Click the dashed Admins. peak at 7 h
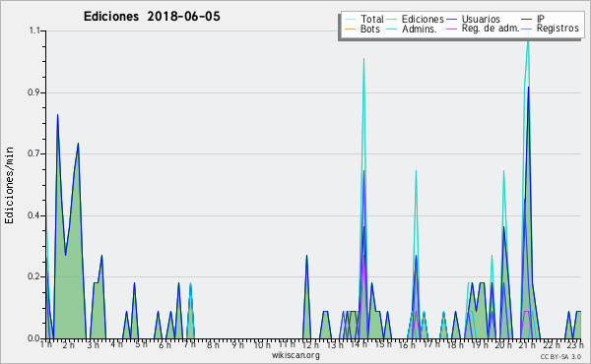The height and width of the screenshot is (364, 591). (191, 283)
